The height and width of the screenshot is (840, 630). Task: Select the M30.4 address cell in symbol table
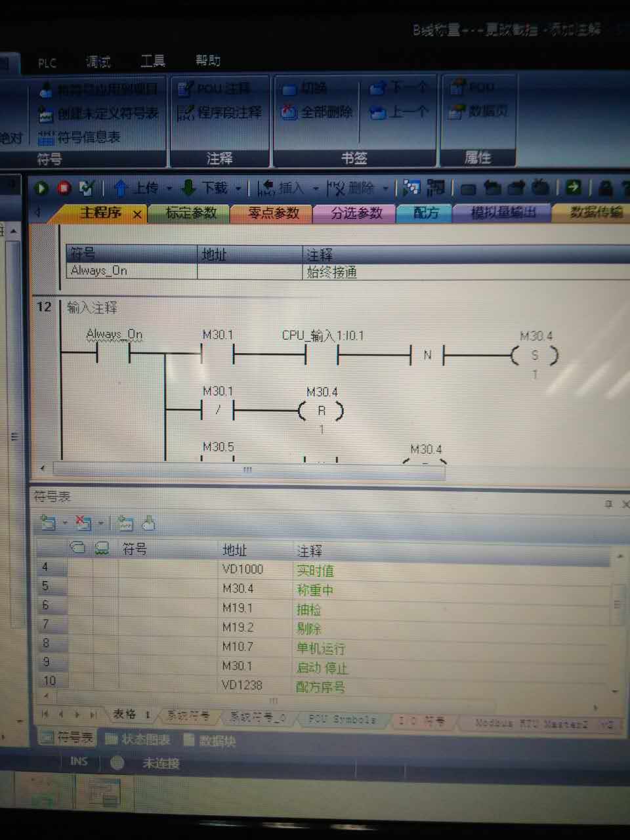coord(238,589)
